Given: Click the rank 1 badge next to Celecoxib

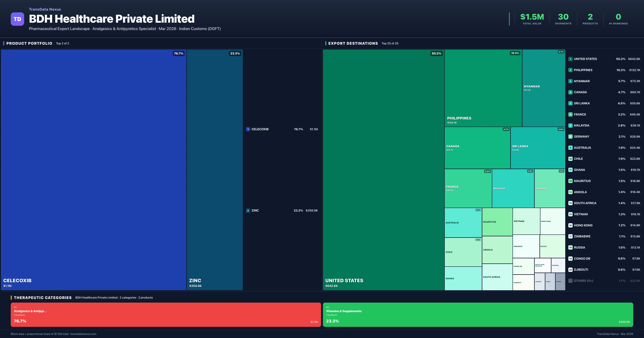Looking at the screenshot, I should tap(248, 129).
